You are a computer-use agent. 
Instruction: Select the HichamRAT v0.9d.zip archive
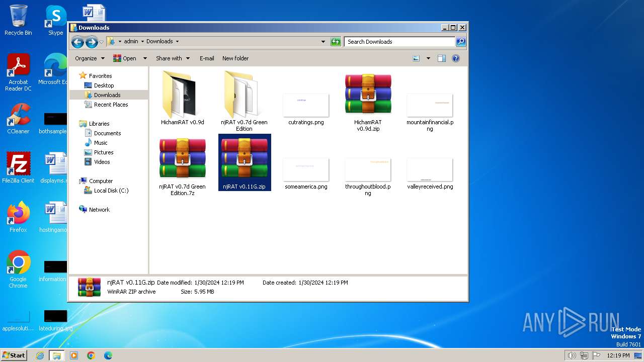coord(368,101)
